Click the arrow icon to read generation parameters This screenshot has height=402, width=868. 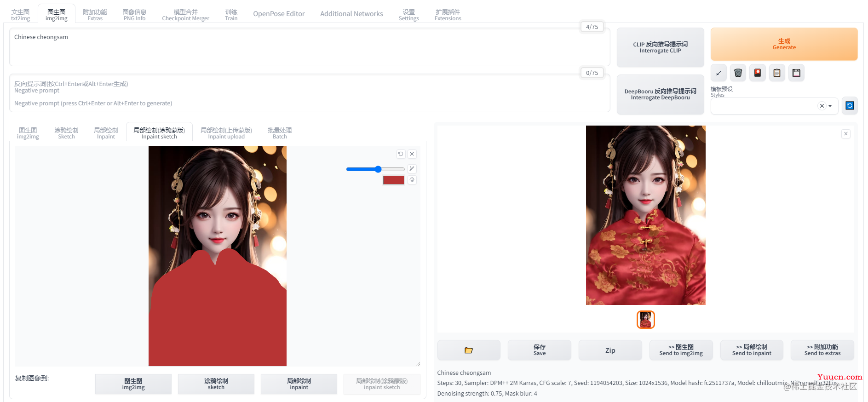719,73
